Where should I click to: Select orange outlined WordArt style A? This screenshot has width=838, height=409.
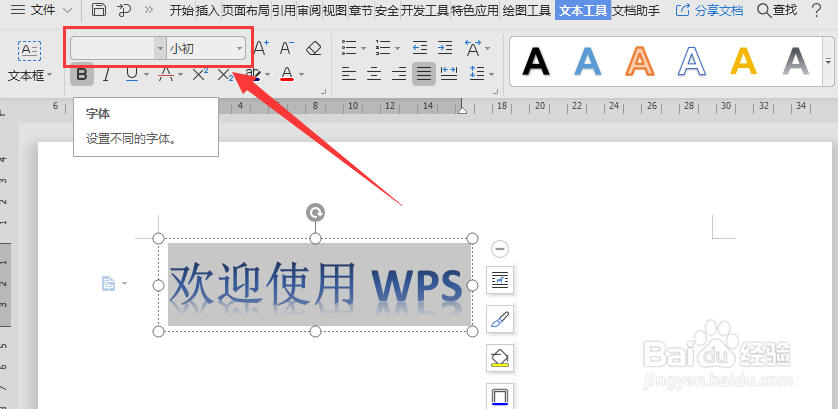(x=640, y=61)
